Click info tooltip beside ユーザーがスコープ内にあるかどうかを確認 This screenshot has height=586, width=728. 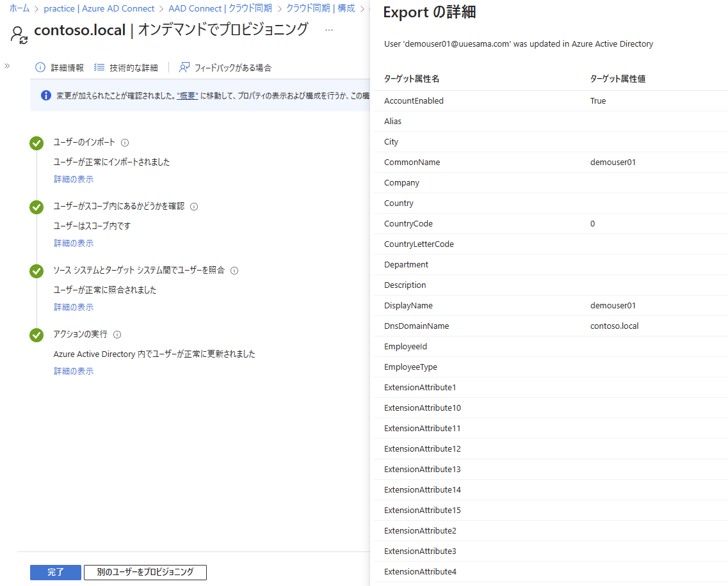coord(194,207)
